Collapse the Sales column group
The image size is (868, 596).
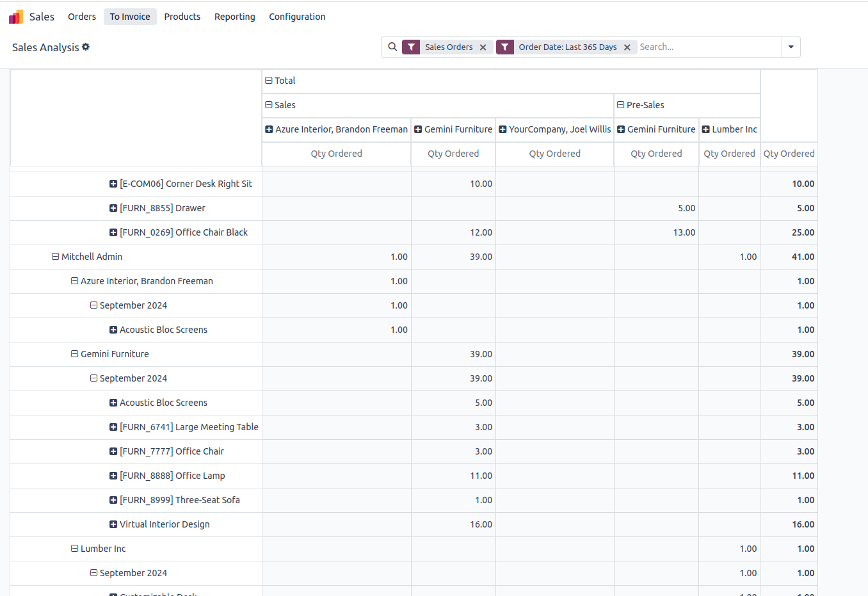(280, 105)
